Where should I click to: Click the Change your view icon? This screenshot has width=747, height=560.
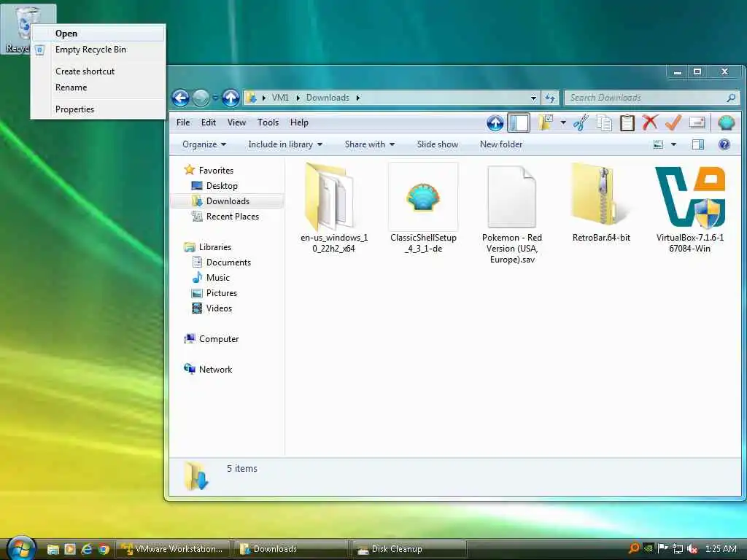[658, 144]
